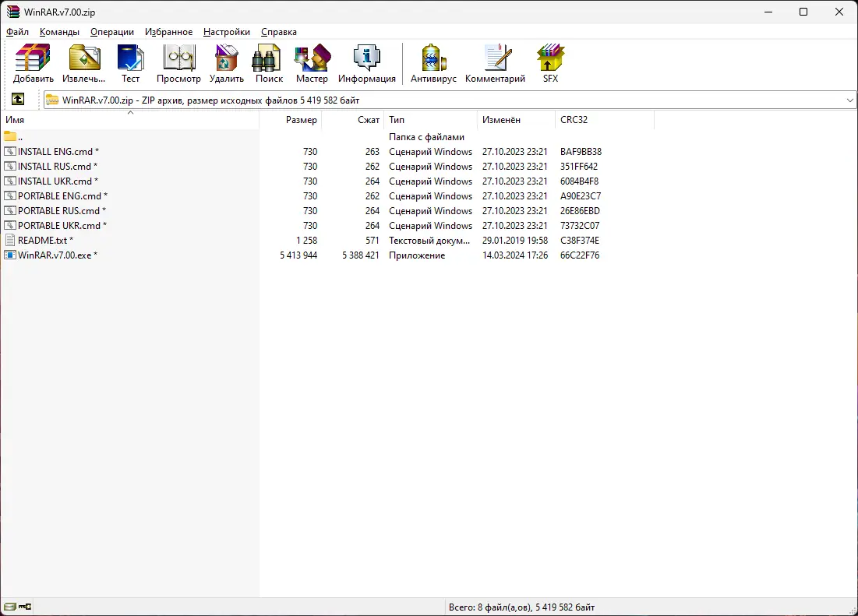Image resolution: width=858 pixels, height=616 pixels.
Task: Click the go up one level icon
Action: click(17, 99)
